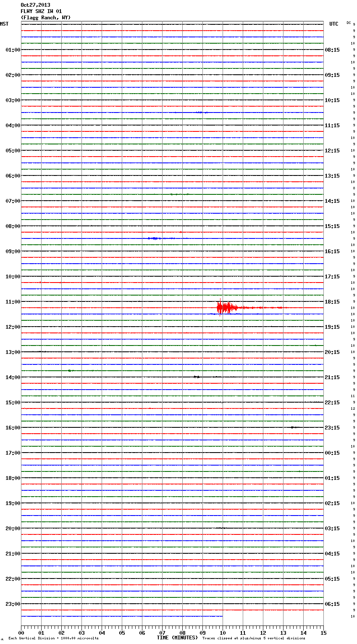The width and height of the screenshot is (357, 644).
Task: Select the 21:00 MST time label
Action: tap(13, 554)
